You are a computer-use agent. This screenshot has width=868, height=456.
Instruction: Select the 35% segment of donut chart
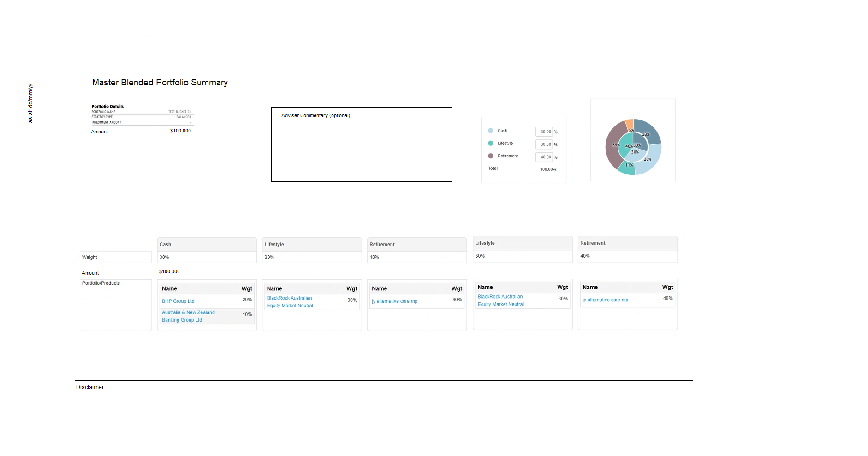click(x=612, y=147)
